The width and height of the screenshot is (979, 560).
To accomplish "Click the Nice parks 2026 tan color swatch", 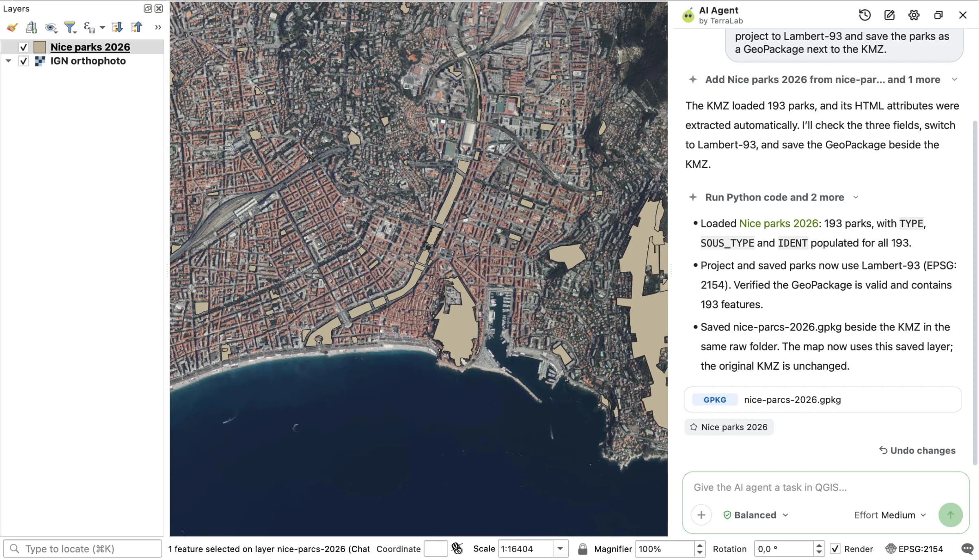I will tap(40, 47).
